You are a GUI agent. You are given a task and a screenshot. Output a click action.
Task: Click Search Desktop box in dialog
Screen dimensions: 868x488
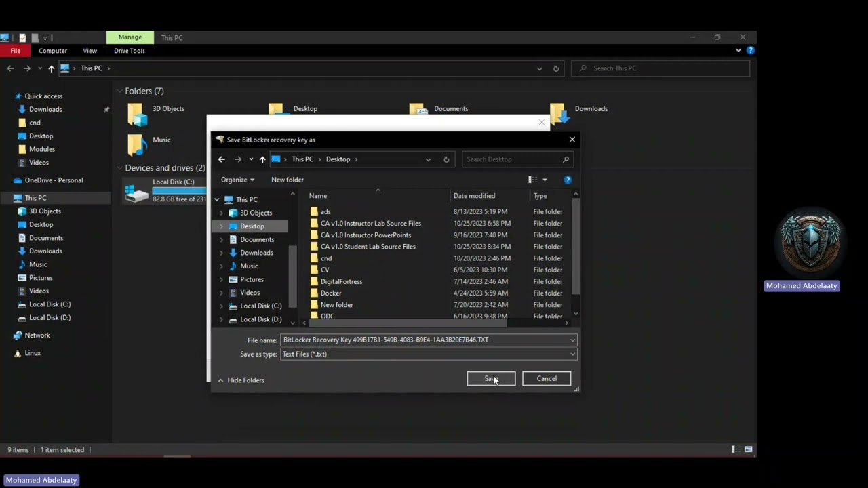coord(517,159)
